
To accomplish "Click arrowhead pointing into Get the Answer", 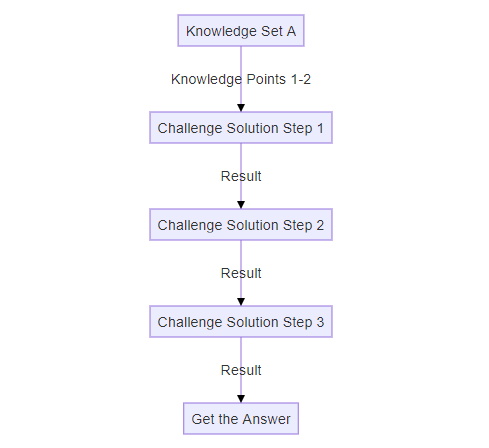I will tap(241, 399).
